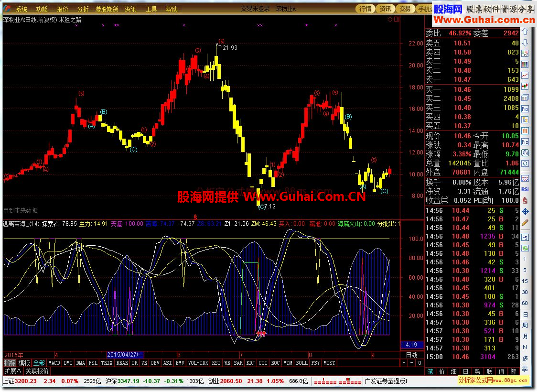Open the 多 multi-period option
The width and height of the screenshot is (538, 392).
click(525, 359)
